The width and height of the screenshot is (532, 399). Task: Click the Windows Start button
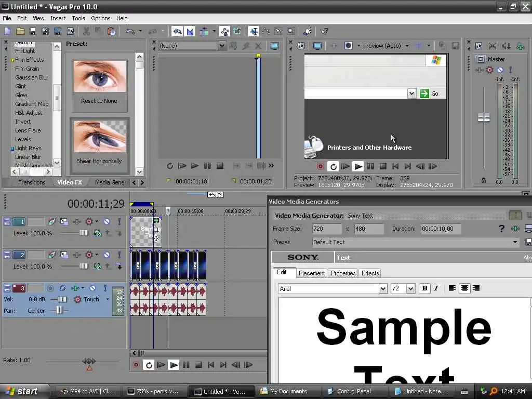23,392
